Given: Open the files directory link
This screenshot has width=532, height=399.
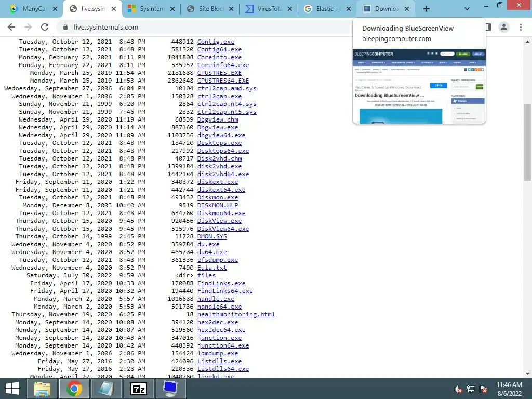Looking at the screenshot, I should click(207, 275).
